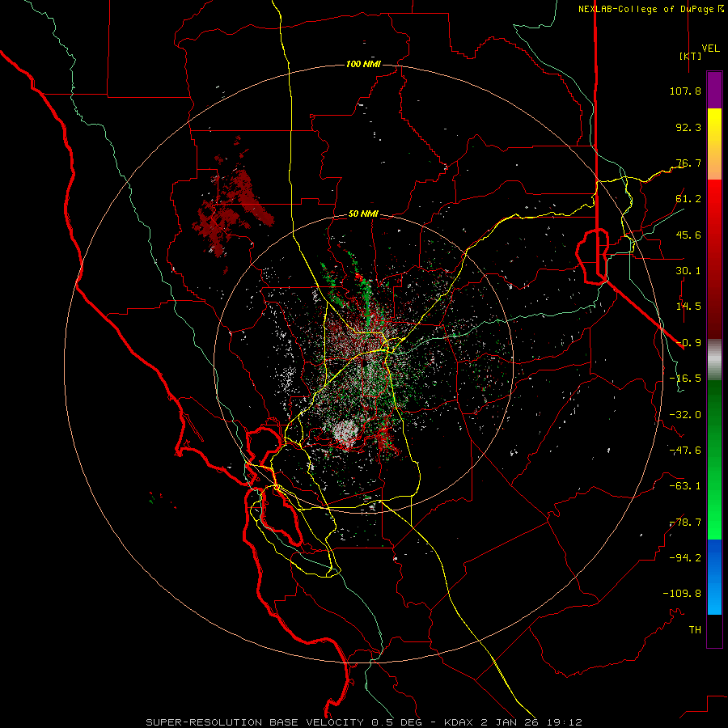Click the 14.5 velocity scale value
The image size is (728, 728).
pyautogui.click(x=688, y=307)
